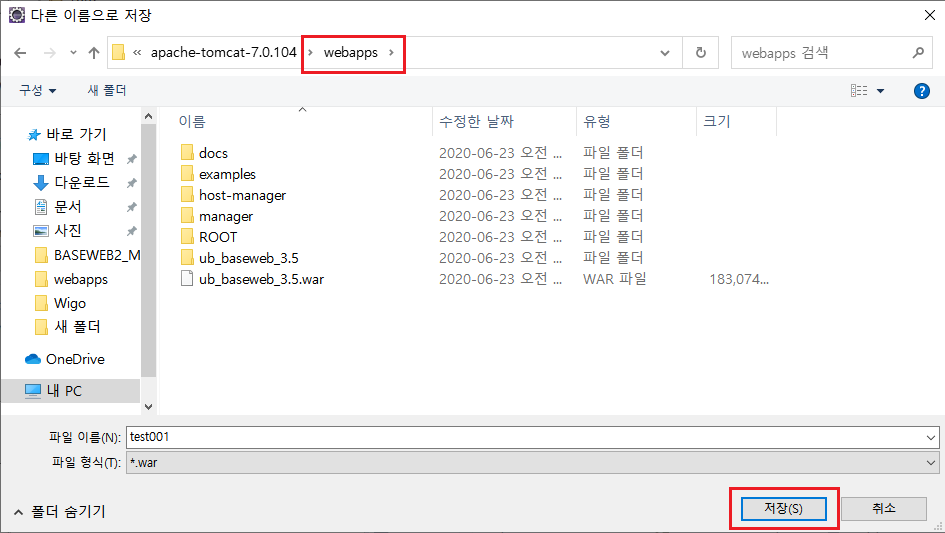Select the ROOT folder icon

(x=187, y=236)
